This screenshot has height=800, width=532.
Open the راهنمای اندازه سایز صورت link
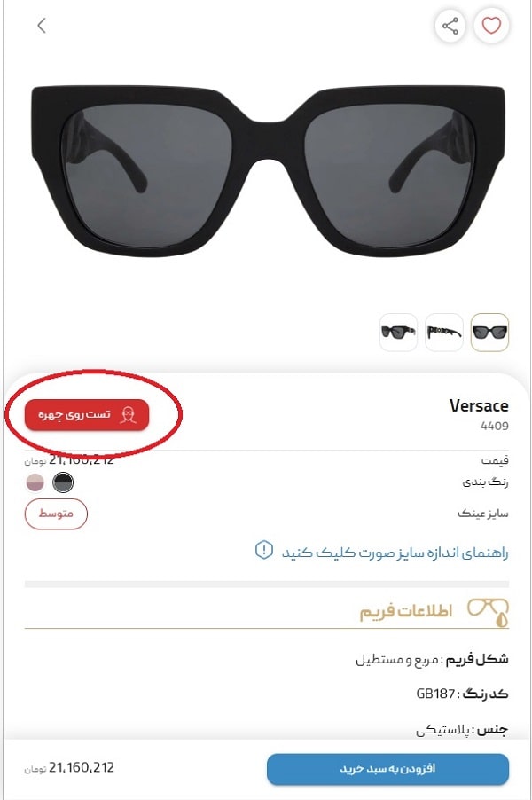click(x=395, y=552)
